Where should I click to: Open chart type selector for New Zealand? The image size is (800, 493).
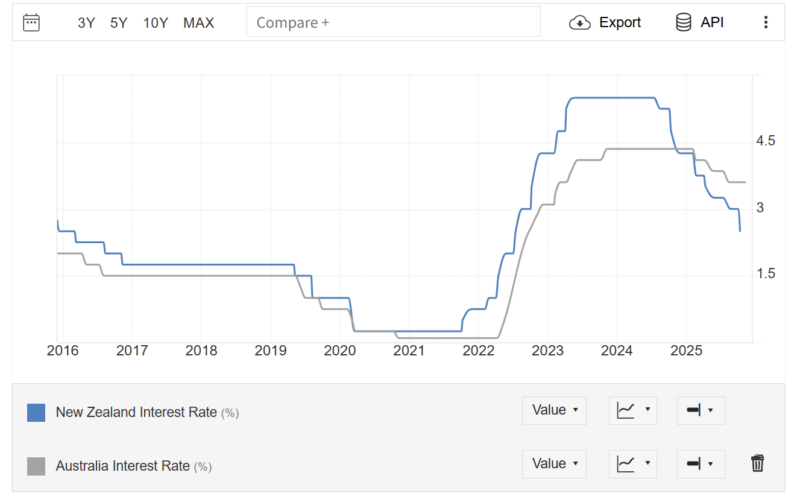tap(634, 410)
